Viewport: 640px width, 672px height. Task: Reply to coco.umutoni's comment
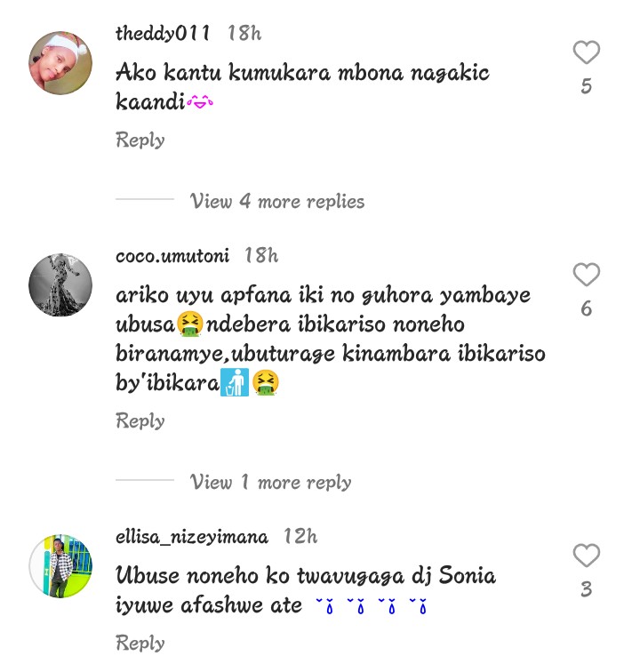pos(140,420)
